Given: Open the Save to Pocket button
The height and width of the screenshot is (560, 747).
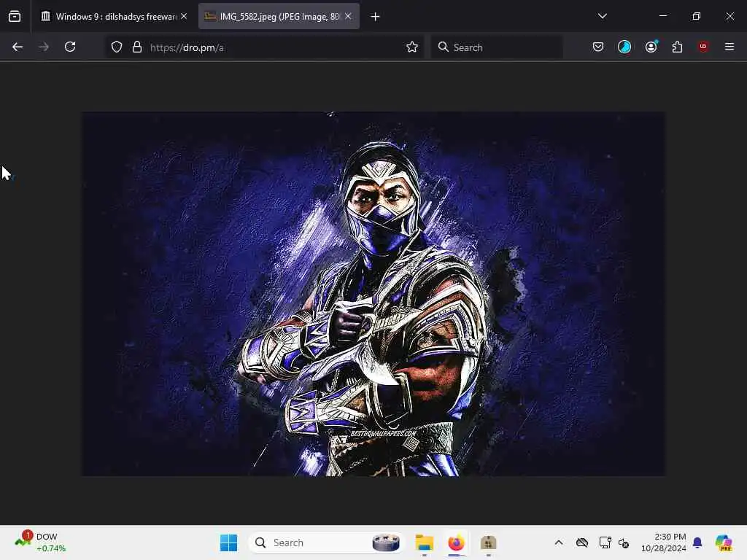Looking at the screenshot, I should [598, 47].
